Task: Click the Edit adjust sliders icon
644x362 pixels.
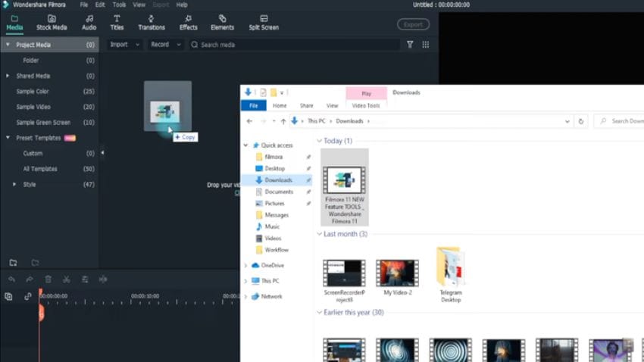Action: 85,279
